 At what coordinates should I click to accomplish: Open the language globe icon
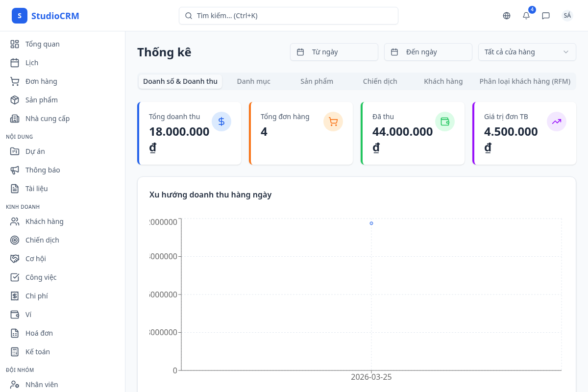point(507,16)
